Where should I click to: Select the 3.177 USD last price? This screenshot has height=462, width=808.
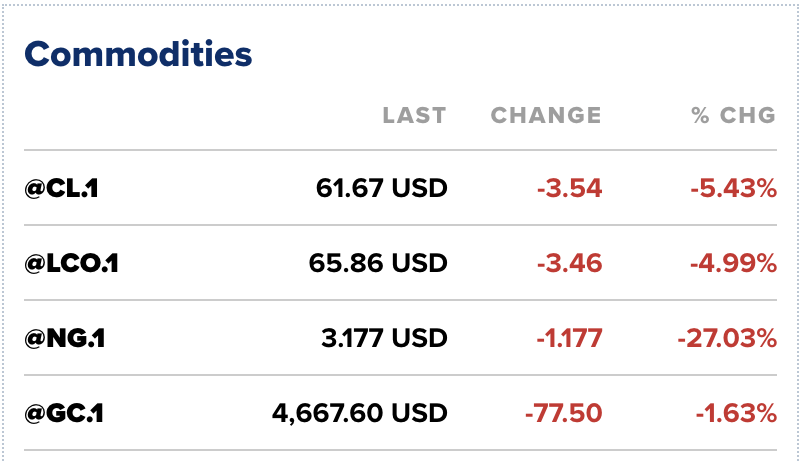tap(386, 338)
